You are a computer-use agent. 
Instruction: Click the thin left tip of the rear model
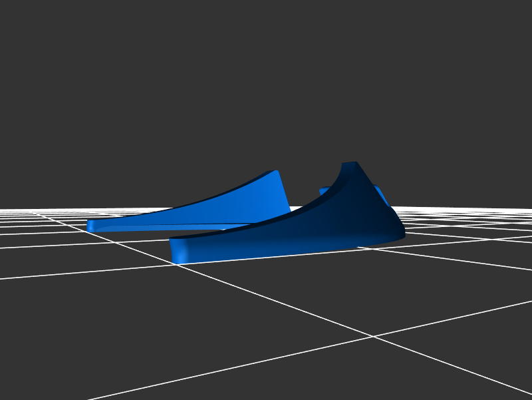point(92,226)
